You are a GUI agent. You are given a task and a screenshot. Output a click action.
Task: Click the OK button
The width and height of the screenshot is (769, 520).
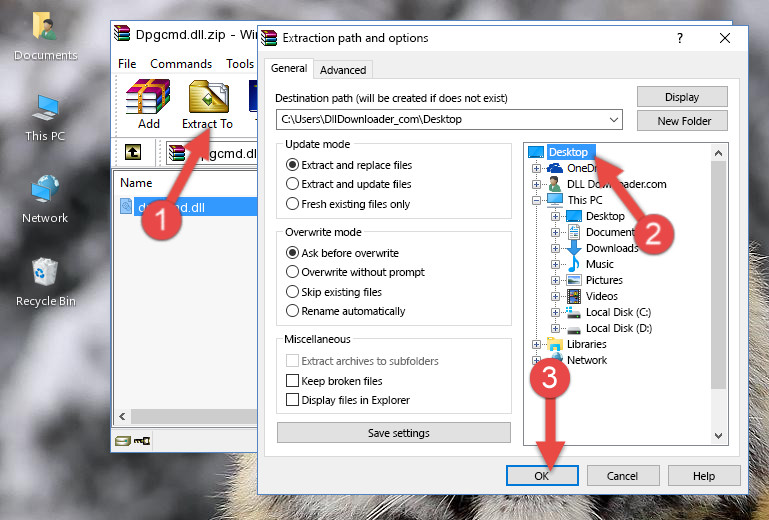tap(542, 476)
